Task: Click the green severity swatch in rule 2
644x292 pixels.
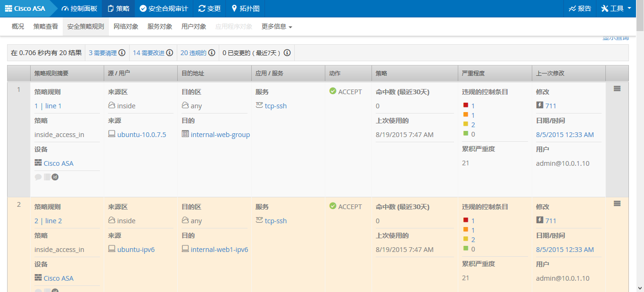Action: coord(466,248)
